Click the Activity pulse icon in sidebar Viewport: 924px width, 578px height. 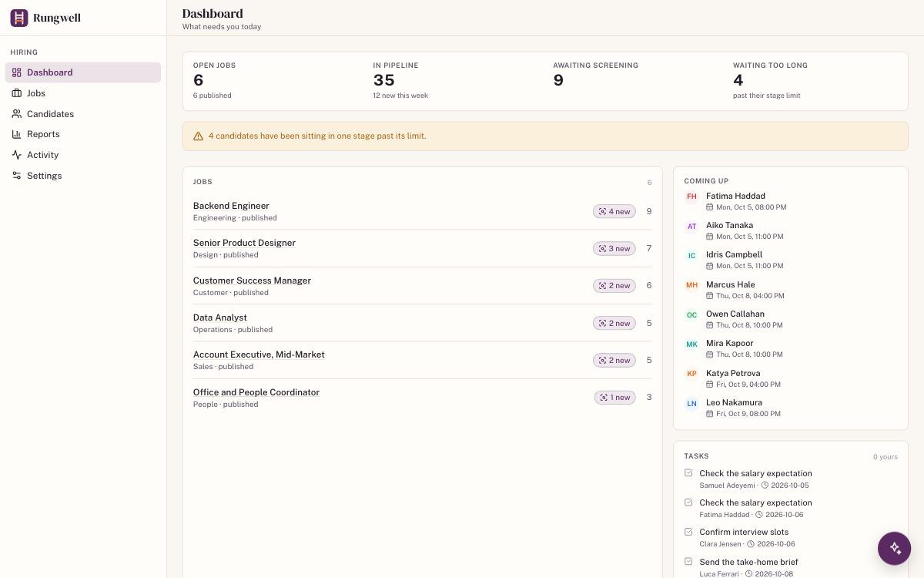point(17,155)
